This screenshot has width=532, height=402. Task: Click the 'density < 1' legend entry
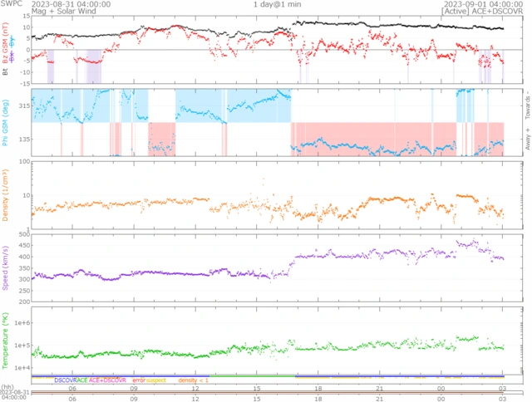pyautogui.click(x=193, y=380)
